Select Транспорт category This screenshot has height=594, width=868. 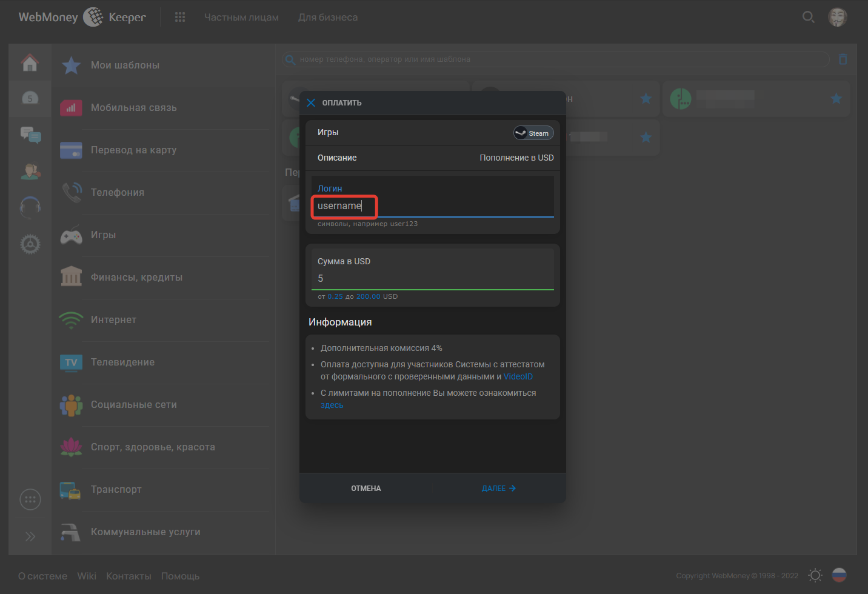tap(164, 490)
